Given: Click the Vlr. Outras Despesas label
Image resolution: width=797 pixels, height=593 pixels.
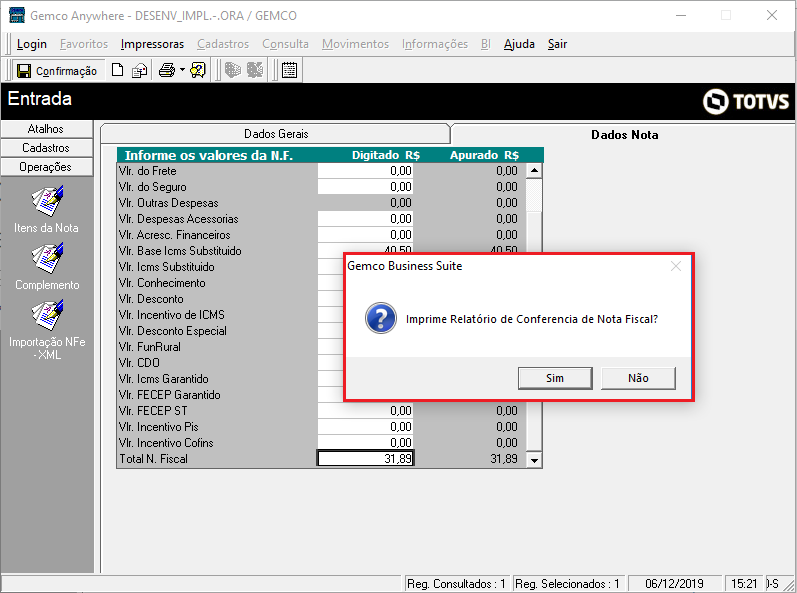Looking at the screenshot, I should (x=168, y=203).
